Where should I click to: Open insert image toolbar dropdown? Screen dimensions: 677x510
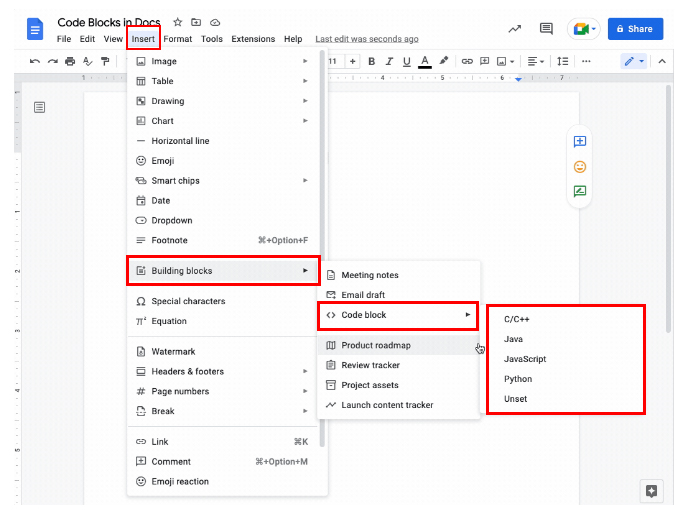tap(505, 61)
